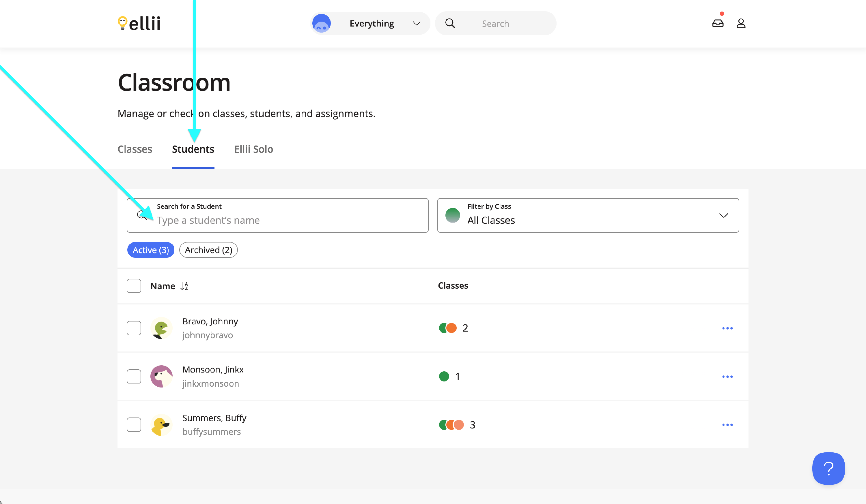Open Filter by Class dropdown
The height and width of the screenshot is (504, 866).
pyautogui.click(x=588, y=215)
